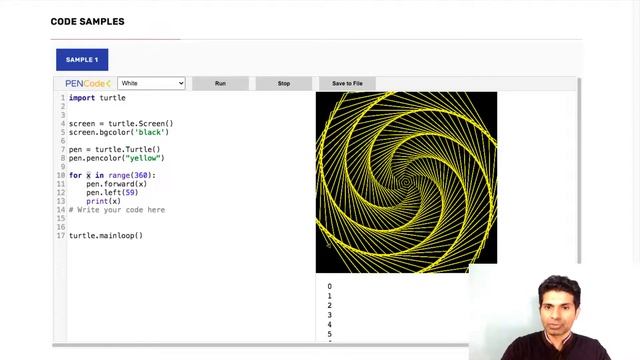Click output value 3 in console
This screenshot has width=640, height=360.
[x=329, y=315]
